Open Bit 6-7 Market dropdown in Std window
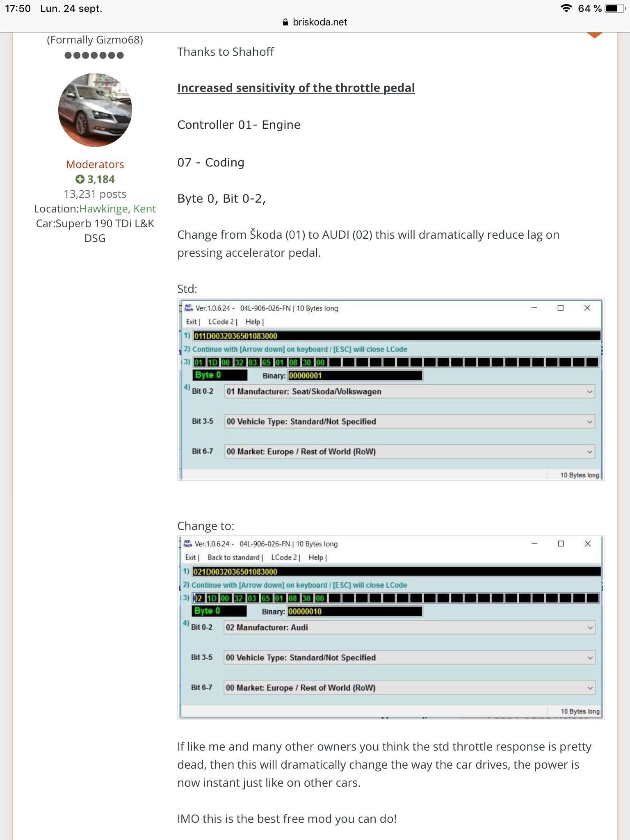The image size is (630, 840). coord(410,452)
